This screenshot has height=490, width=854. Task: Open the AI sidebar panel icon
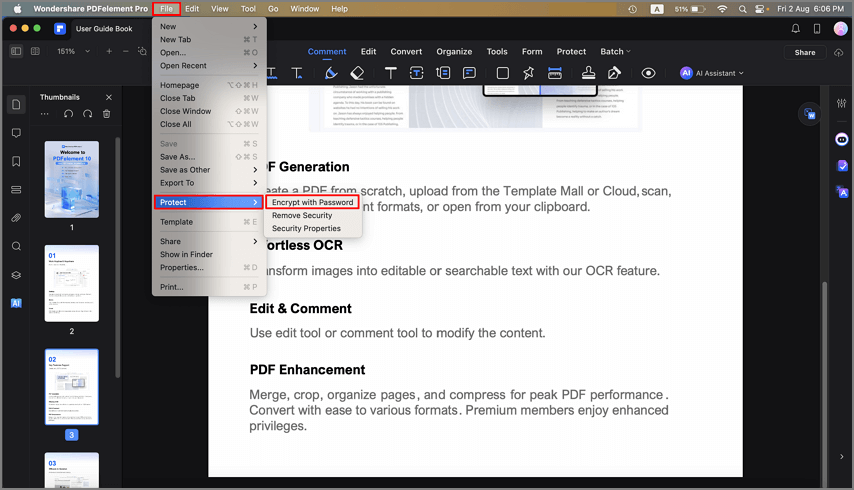(x=16, y=303)
